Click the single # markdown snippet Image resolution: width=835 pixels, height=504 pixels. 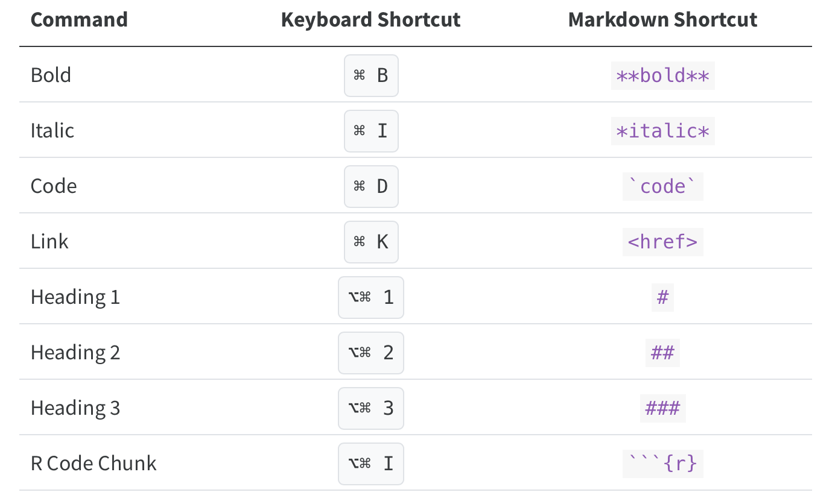(x=662, y=298)
